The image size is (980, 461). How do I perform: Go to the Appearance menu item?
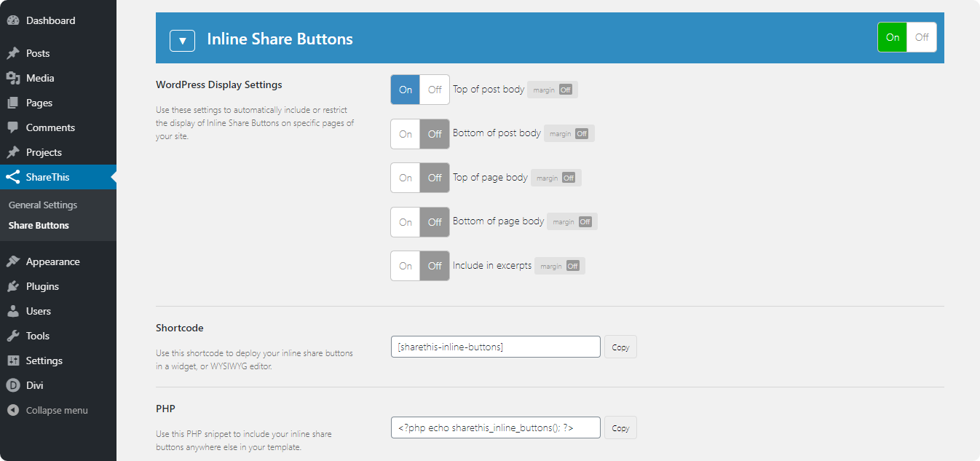58,261
